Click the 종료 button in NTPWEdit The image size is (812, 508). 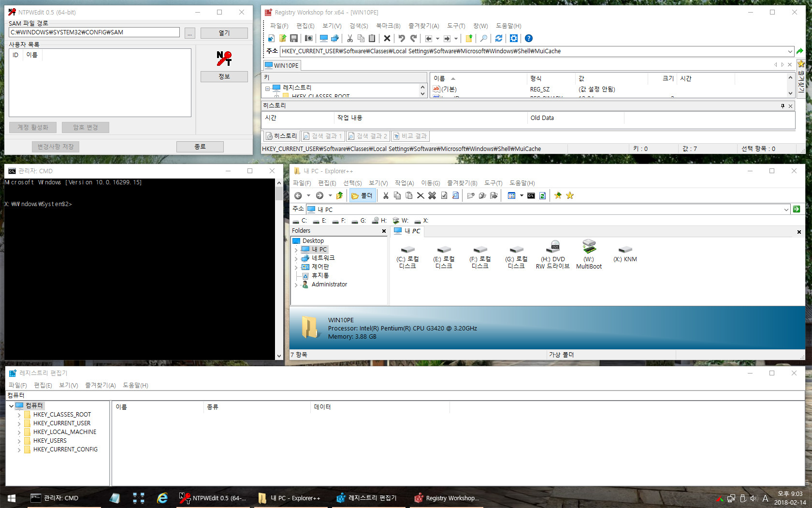[200, 147]
